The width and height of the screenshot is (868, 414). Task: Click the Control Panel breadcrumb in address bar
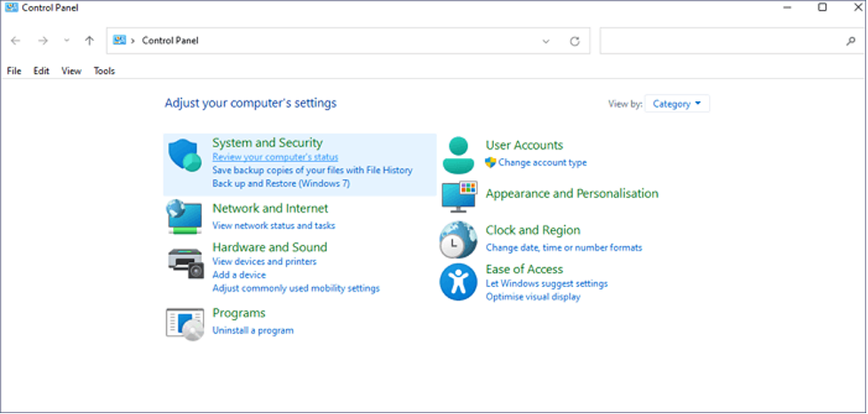click(171, 40)
